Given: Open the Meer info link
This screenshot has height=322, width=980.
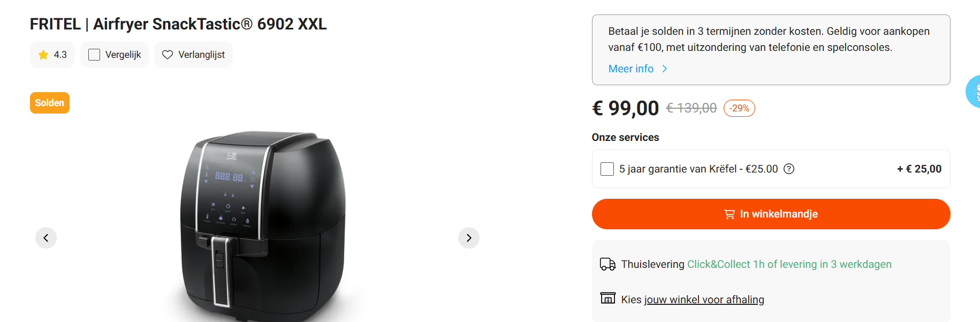Looking at the screenshot, I should 631,69.
